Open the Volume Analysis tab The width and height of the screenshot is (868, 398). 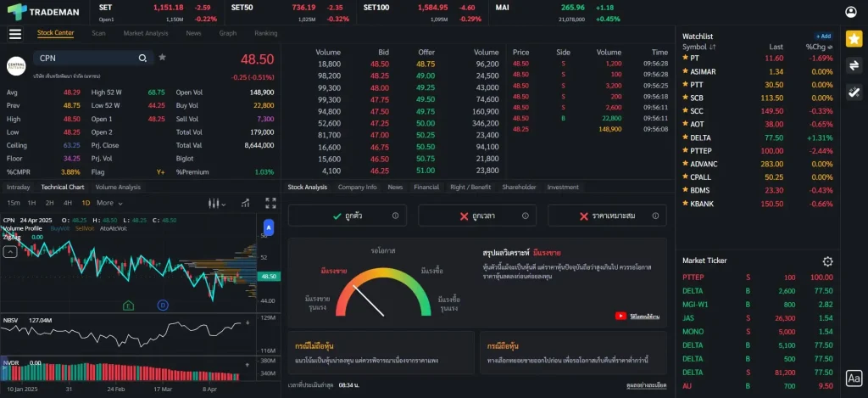pyautogui.click(x=118, y=188)
